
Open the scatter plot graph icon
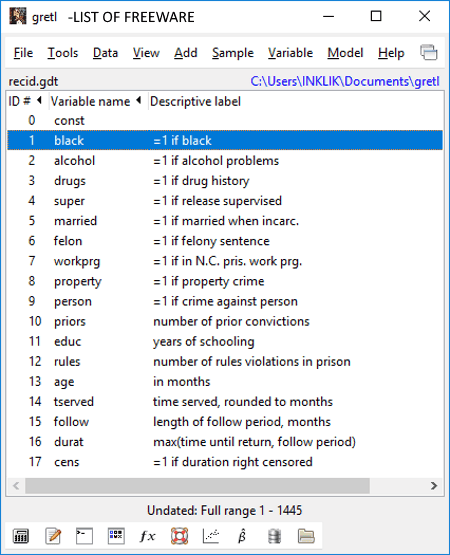pyautogui.click(x=211, y=536)
